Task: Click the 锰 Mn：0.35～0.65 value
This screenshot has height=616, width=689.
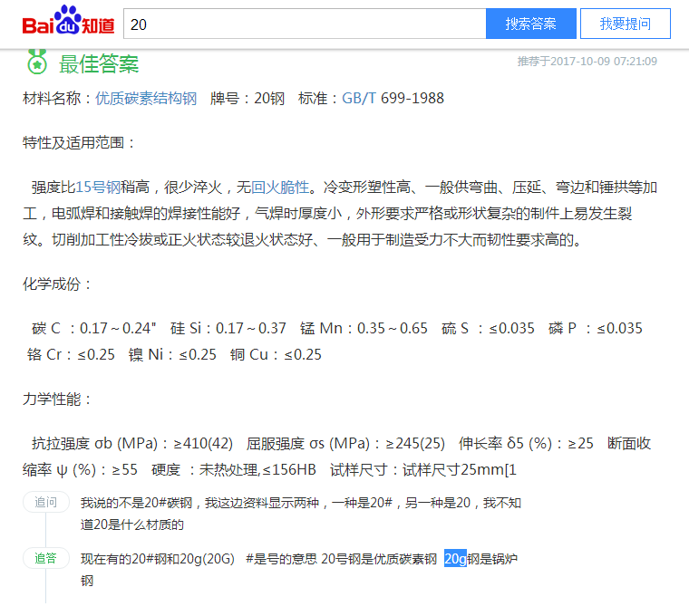Action: [x=364, y=329]
